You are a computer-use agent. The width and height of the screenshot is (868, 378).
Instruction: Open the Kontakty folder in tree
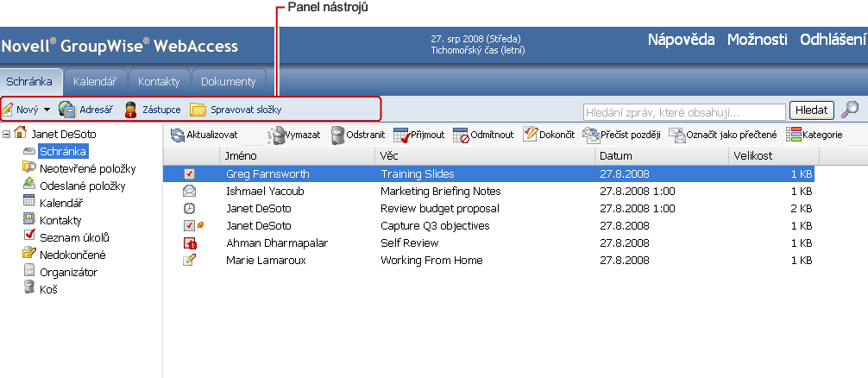[60, 220]
